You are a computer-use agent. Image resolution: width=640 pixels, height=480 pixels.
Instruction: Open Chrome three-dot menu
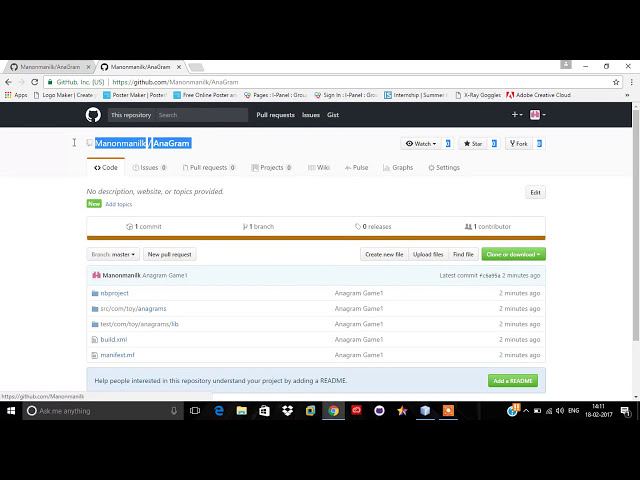tap(631, 82)
